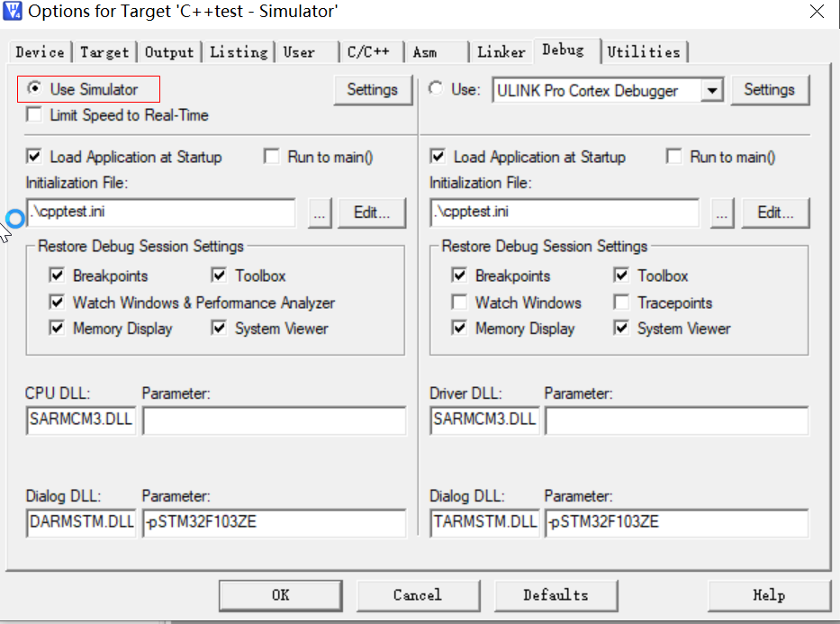This screenshot has height=624, width=840.
Task: Edit the hardware initialization file
Action: [775, 213]
